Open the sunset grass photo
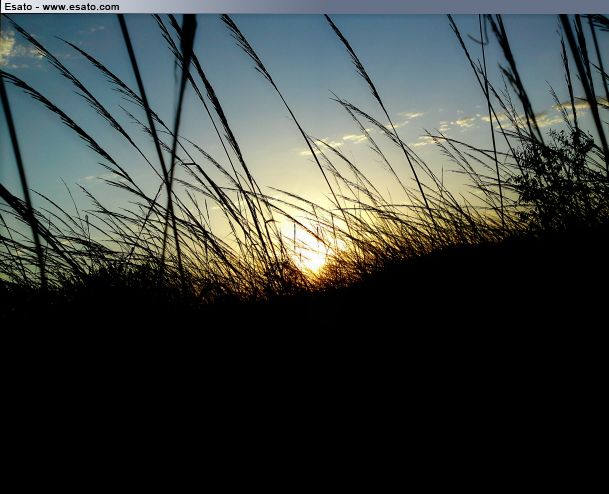This screenshot has width=609, height=494. pos(304,254)
